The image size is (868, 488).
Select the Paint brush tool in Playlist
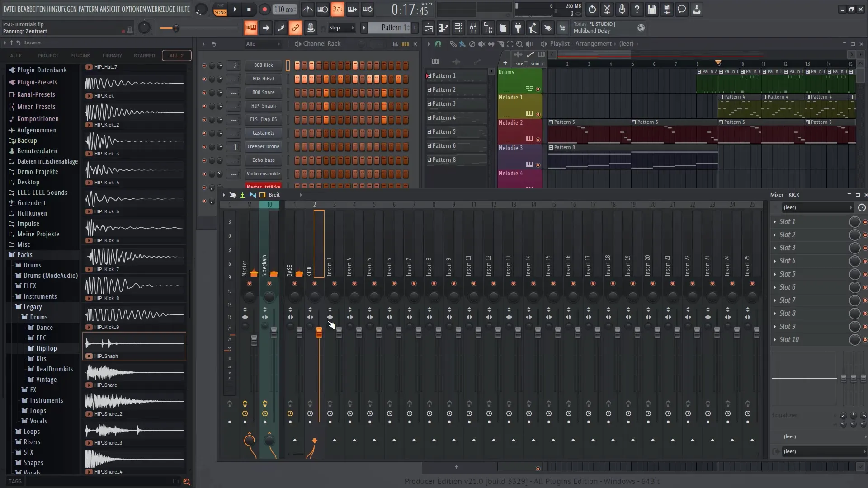tap(462, 44)
